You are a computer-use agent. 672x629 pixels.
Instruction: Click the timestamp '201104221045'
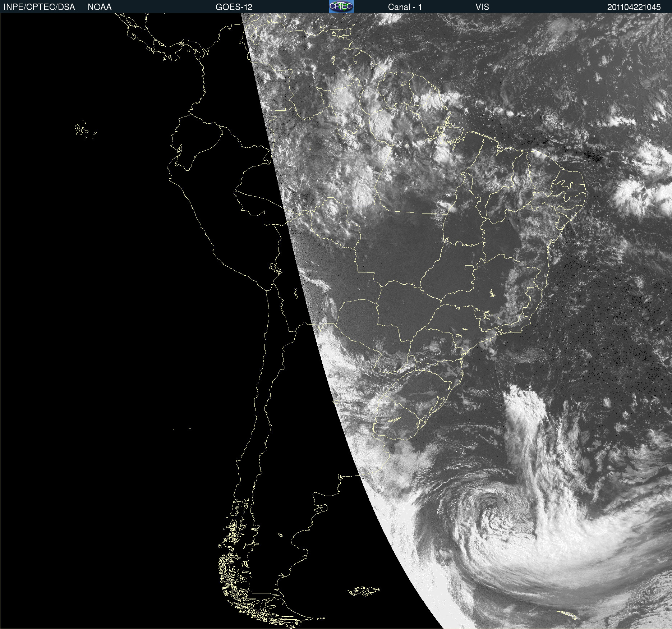pos(634,7)
